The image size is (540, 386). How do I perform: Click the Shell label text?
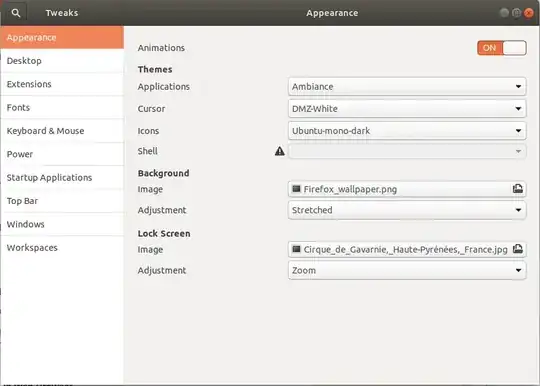tap(148, 151)
